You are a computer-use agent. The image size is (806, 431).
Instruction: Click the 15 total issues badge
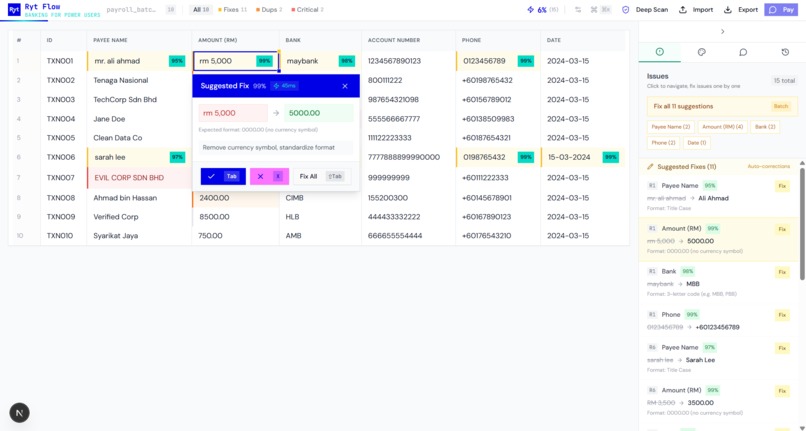point(784,81)
